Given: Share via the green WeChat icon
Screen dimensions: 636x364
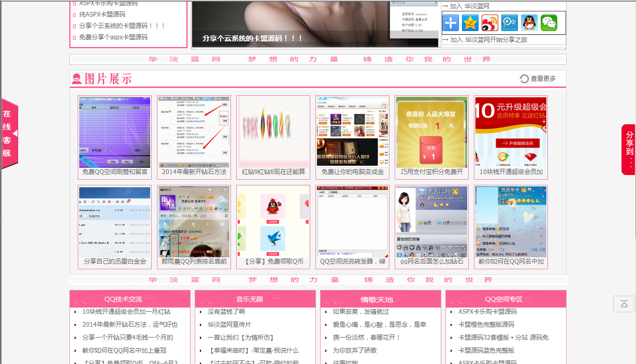Looking at the screenshot, I should click(x=549, y=23).
